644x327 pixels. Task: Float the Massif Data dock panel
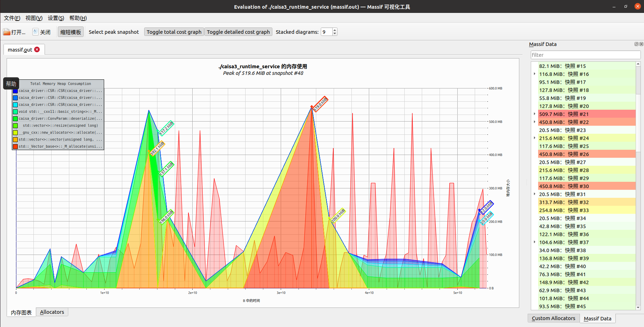point(636,44)
